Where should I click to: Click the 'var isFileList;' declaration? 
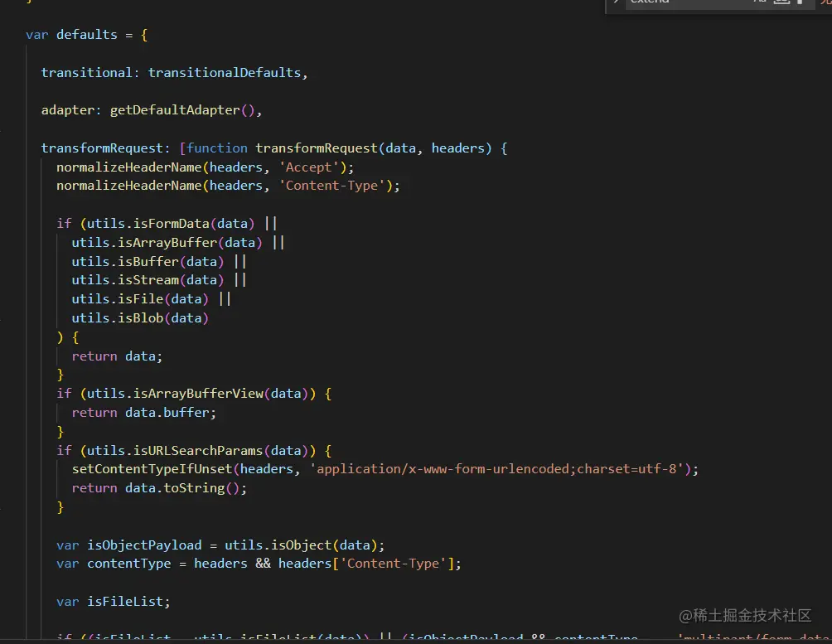(113, 602)
